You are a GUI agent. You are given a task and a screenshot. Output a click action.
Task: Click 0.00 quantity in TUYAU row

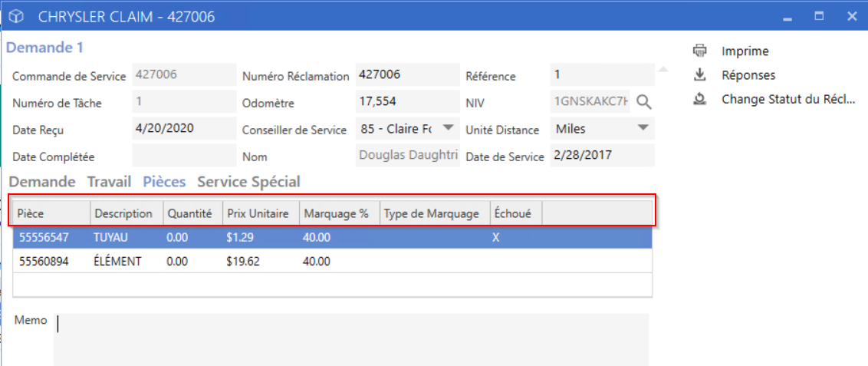click(x=177, y=238)
